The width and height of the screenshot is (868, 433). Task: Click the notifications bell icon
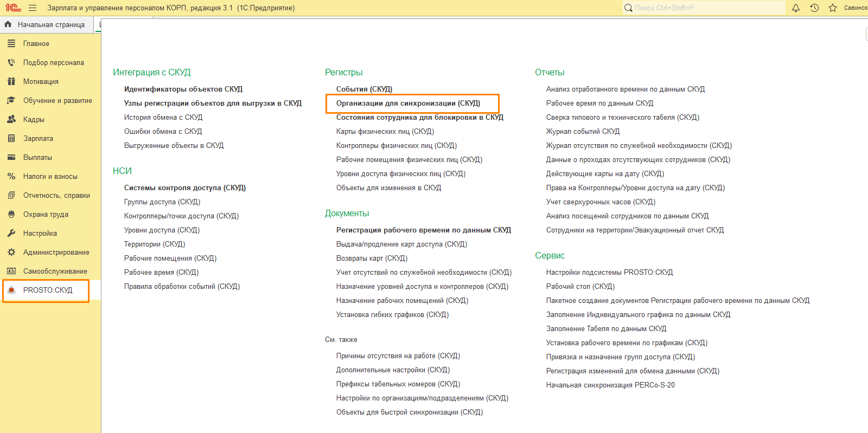tap(796, 8)
